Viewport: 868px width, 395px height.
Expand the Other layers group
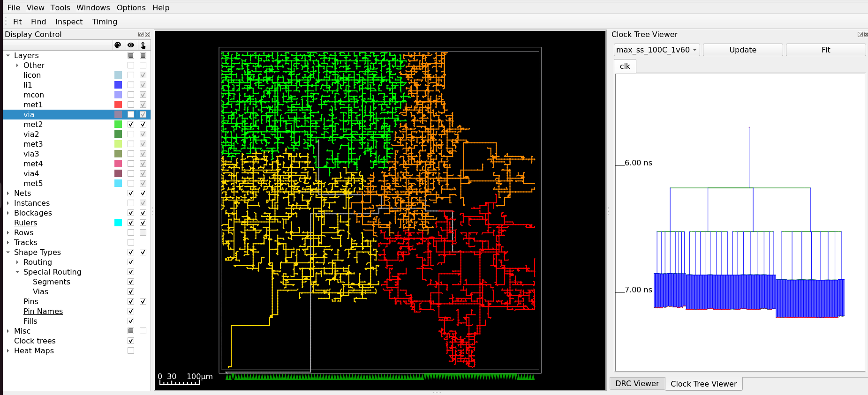(17, 65)
